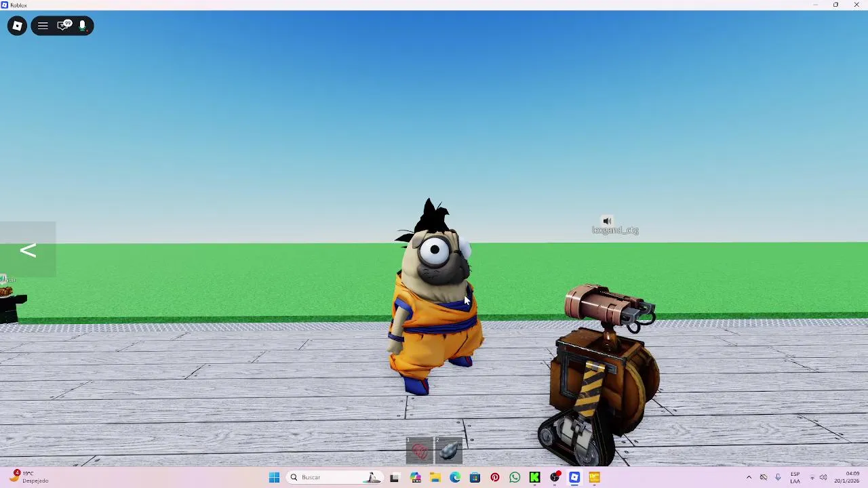Open the yellow sticky notes taskbar app
The height and width of the screenshot is (488, 868).
click(595, 477)
